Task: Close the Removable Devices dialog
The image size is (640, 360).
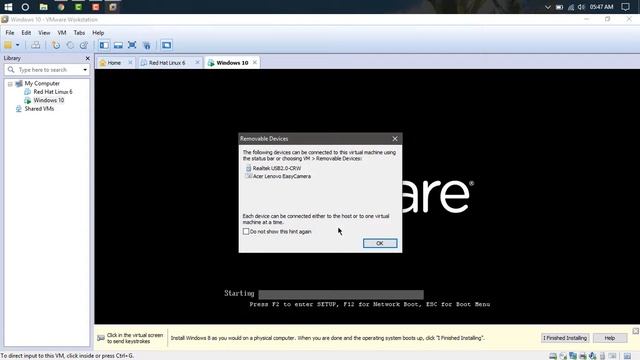Action: point(395,139)
